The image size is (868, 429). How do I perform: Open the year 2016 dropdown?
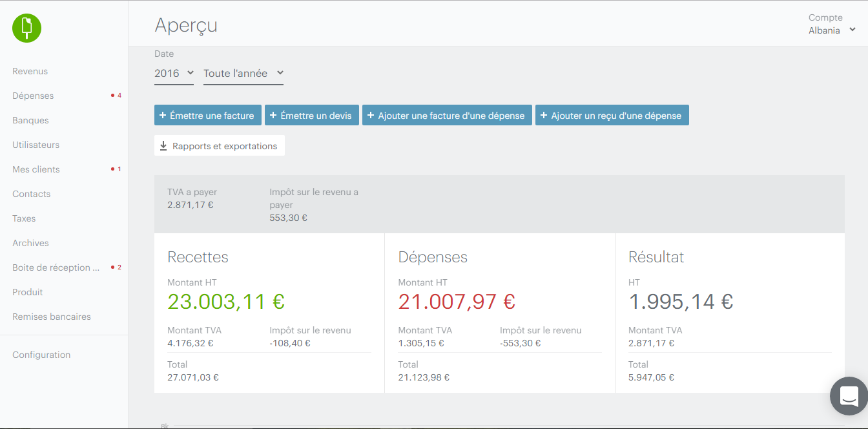[x=174, y=74]
